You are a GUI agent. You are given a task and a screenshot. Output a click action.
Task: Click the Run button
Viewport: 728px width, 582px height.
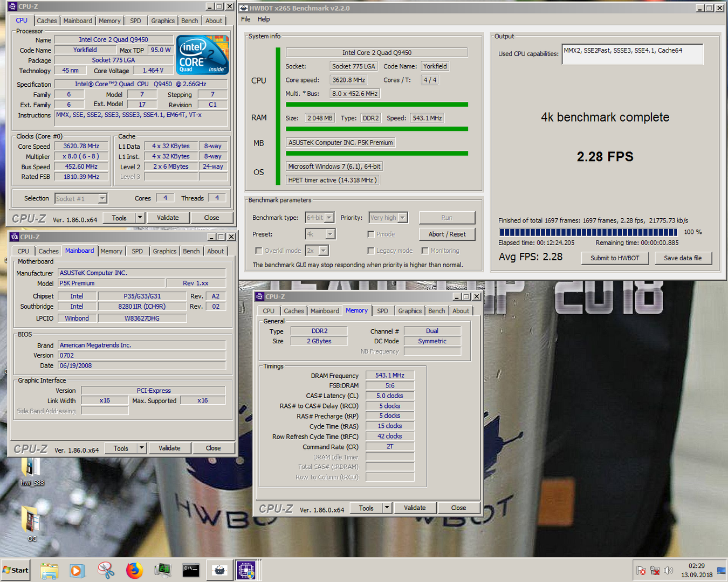pos(447,218)
